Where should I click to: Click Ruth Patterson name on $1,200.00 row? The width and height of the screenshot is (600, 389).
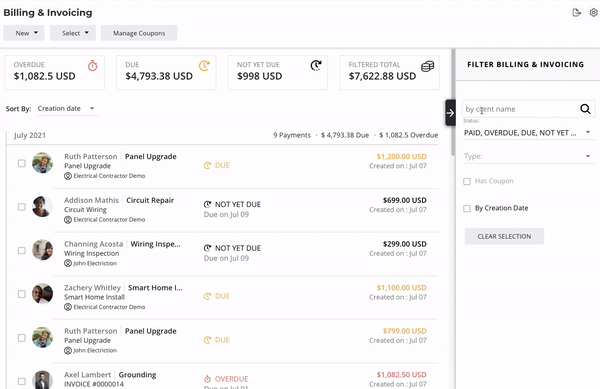[91, 156]
